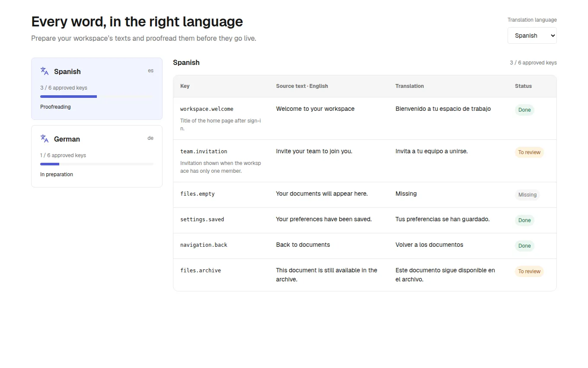Click the Key column header
The image size is (588, 368).
pyautogui.click(x=185, y=86)
